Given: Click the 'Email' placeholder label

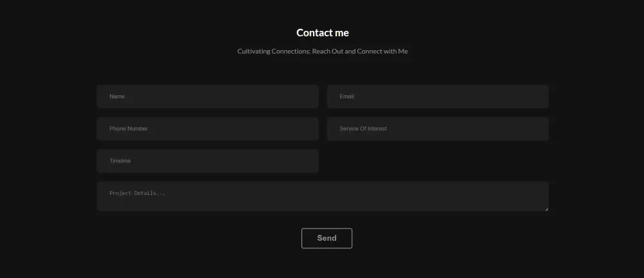Looking at the screenshot, I should (x=347, y=97).
